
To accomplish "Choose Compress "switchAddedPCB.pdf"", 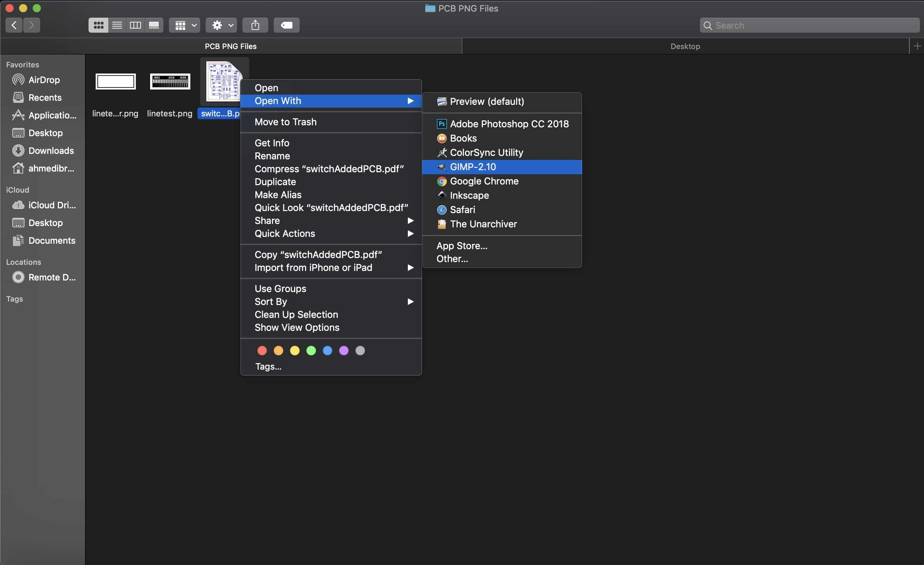I will [331, 168].
